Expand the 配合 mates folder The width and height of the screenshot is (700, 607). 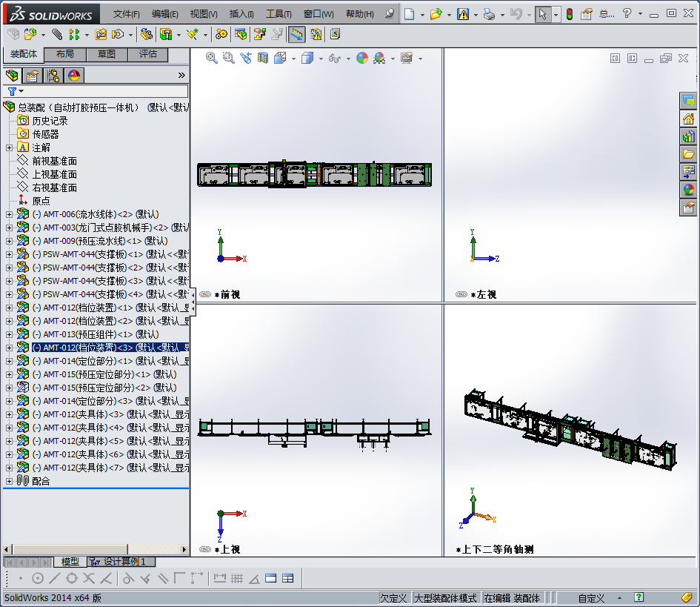(x=9, y=481)
